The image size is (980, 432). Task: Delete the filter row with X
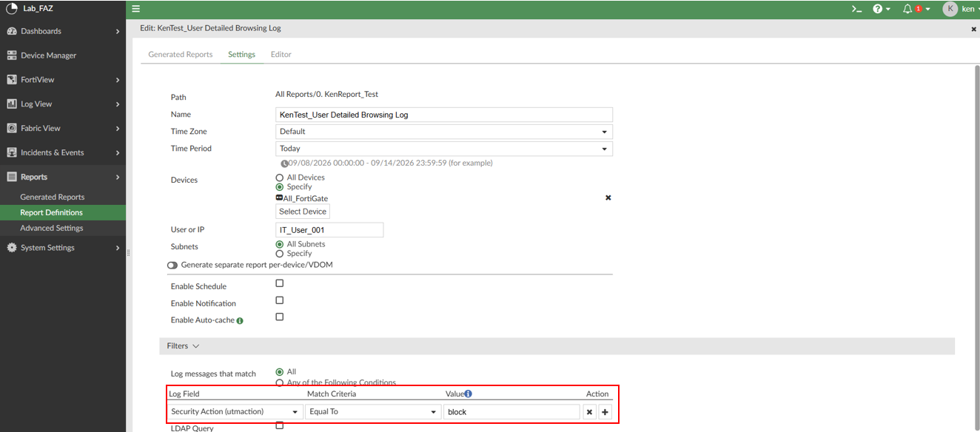coord(589,412)
